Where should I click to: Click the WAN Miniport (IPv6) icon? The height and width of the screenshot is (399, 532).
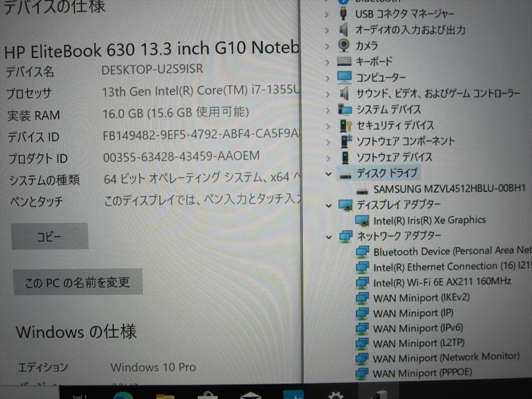[x=362, y=328]
